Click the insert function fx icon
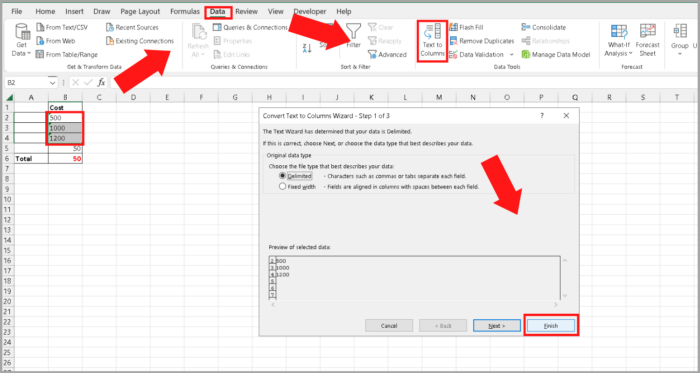This screenshot has width=700, height=373. pos(101,82)
